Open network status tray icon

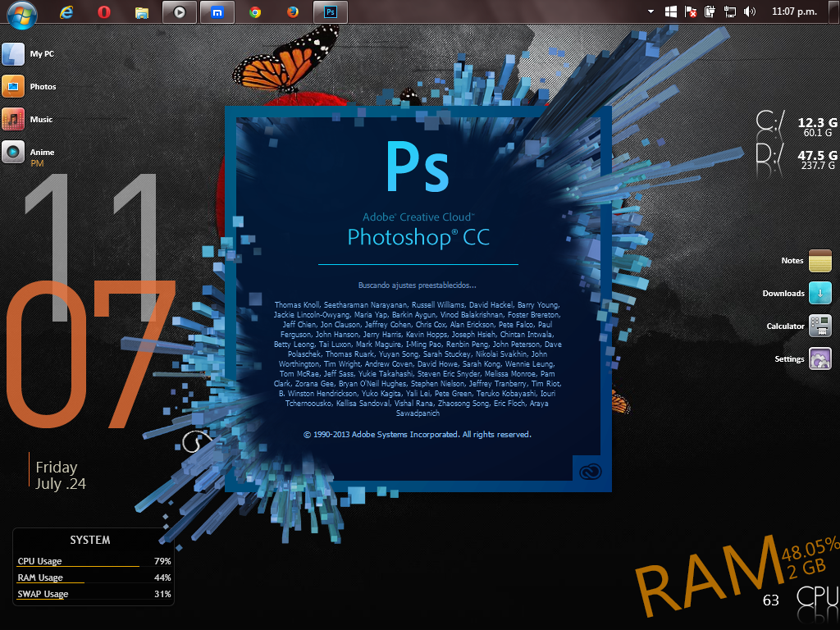(729, 11)
